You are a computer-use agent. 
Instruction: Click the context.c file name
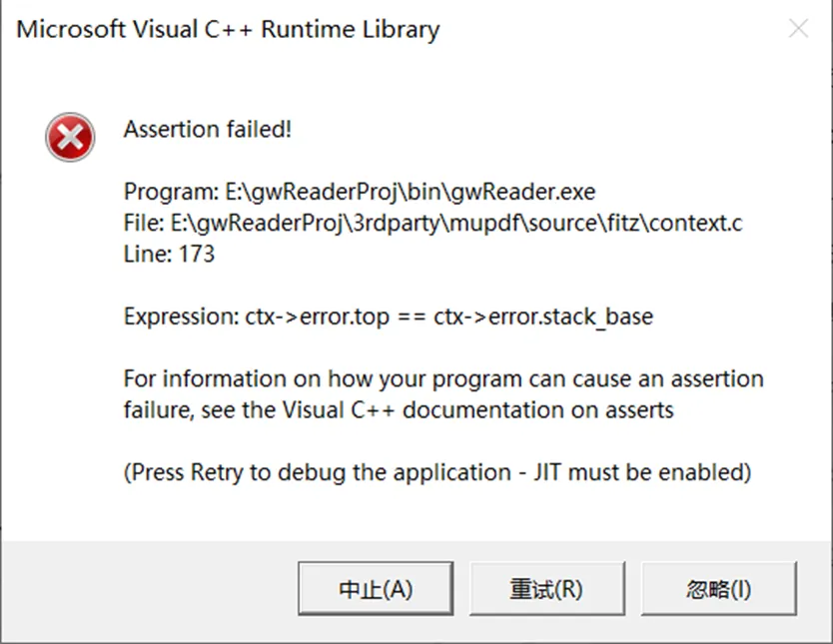(x=695, y=223)
